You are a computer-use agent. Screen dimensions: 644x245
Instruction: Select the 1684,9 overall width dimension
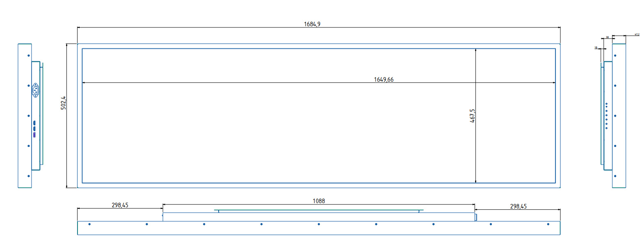(312, 24)
